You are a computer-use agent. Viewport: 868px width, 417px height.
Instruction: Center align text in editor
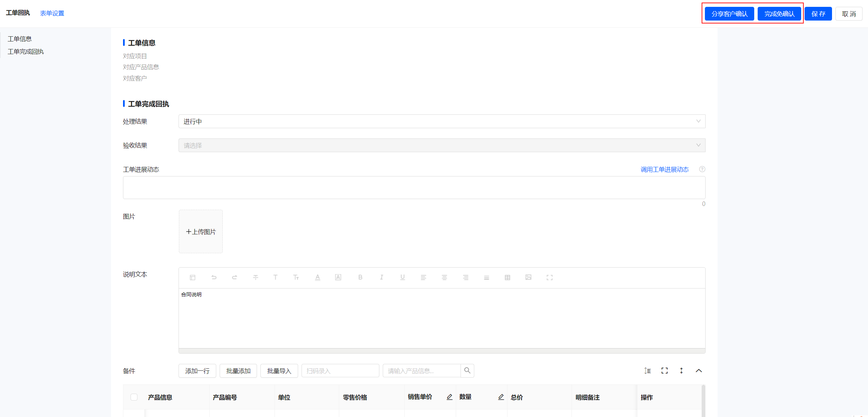pos(444,278)
